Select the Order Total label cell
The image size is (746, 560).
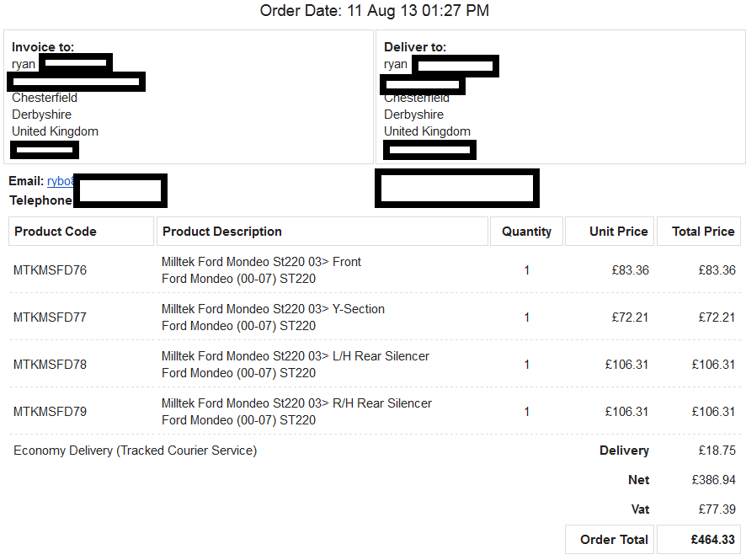pyautogui.click(x=610, y=540)
